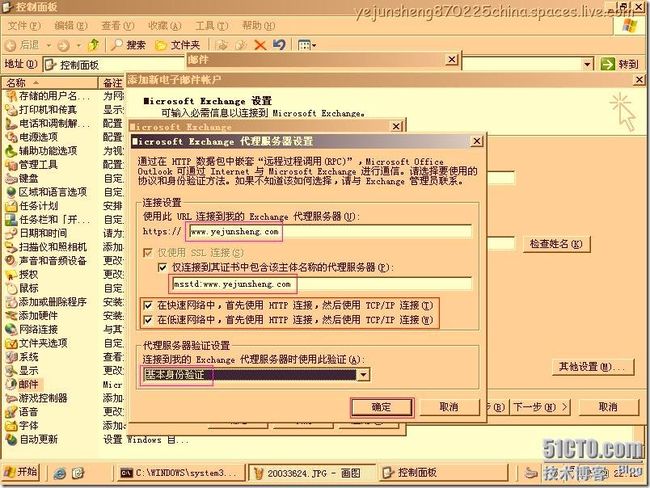Viewport: 650px width, 488px height.
Task: Launch Internet Explorer from quick launch
Action: tap(60, 473)
